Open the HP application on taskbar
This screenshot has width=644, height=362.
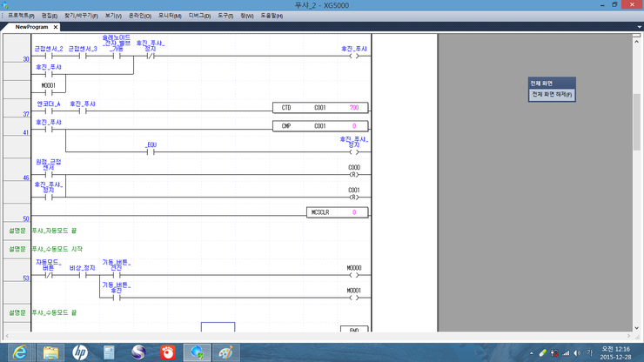(79, 352)
